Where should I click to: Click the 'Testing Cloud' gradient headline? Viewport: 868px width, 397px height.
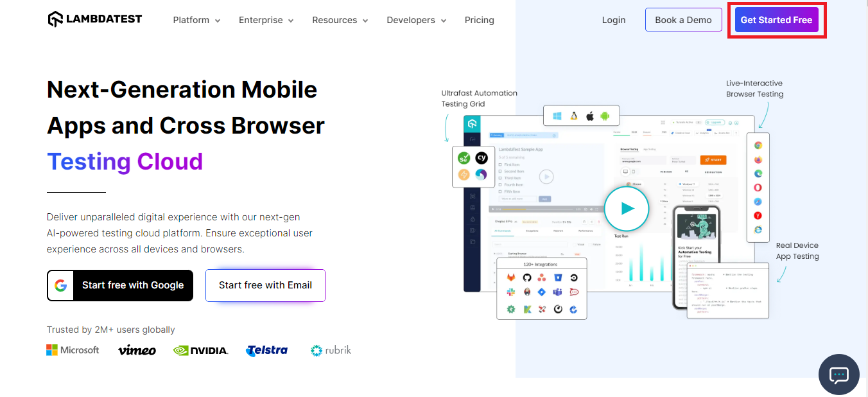pyautogui.click(x=125, y=161)
